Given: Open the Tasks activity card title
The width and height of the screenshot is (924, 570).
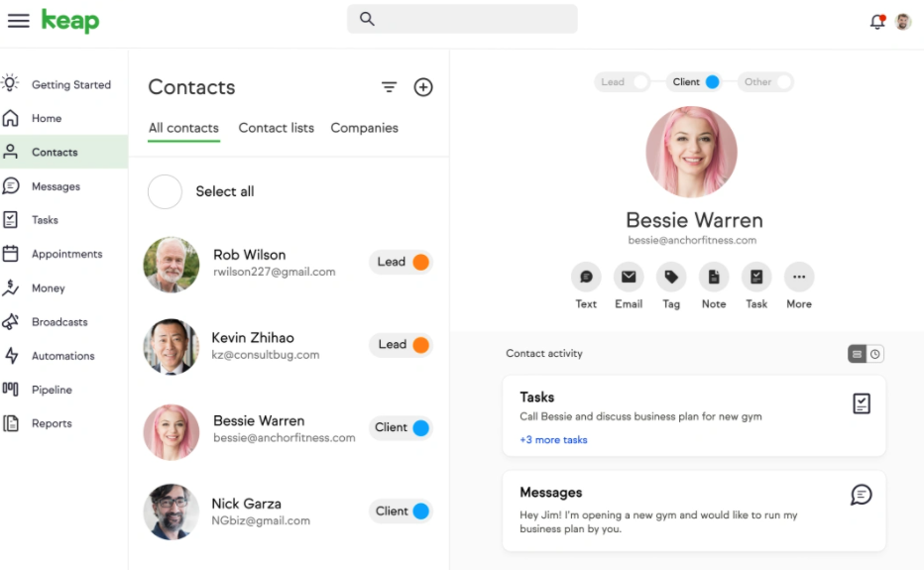Looking at the screenshot, I should (x=536, y=398).
